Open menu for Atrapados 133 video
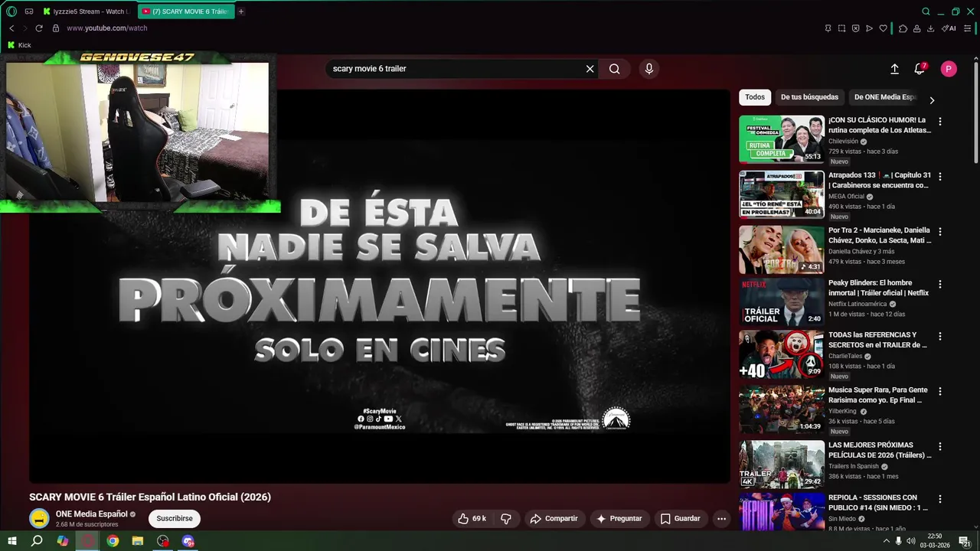 (940, 177)
